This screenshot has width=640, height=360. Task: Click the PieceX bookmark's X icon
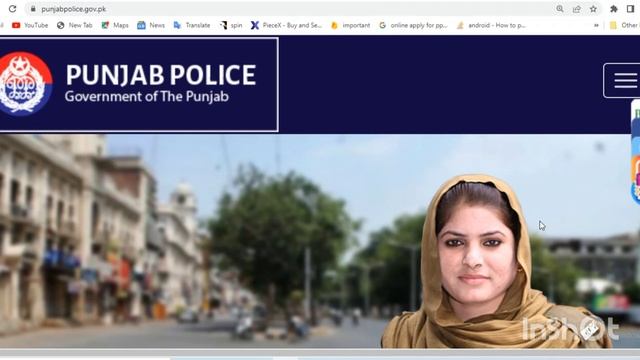coord(255,25)
